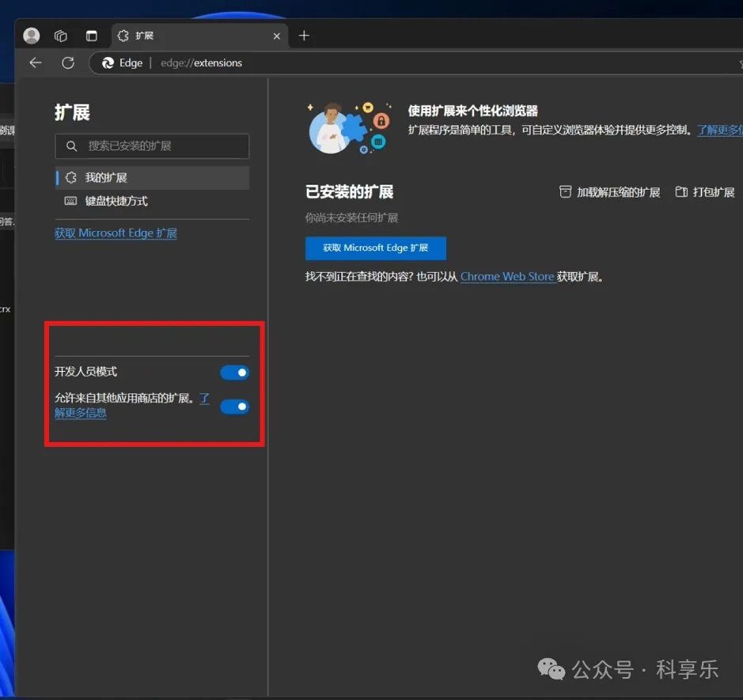Open 了解更多信息 link under other stores
The image size is (743, 700).
(81, 413)
